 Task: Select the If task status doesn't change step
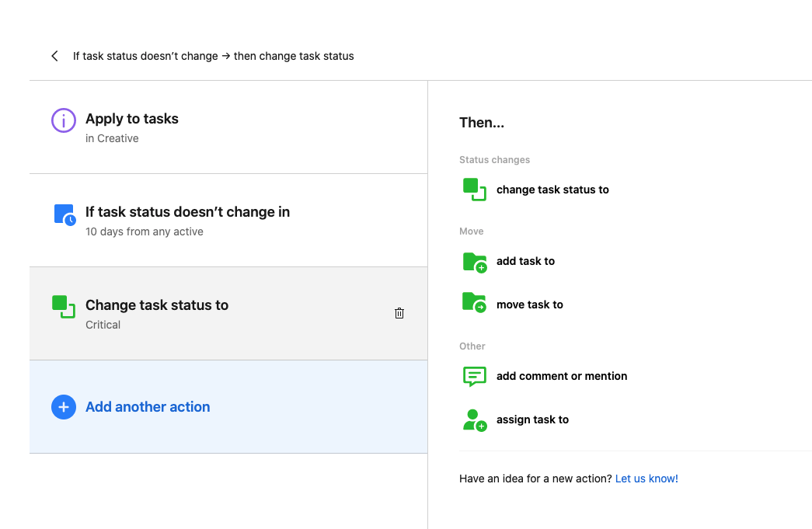187,212
